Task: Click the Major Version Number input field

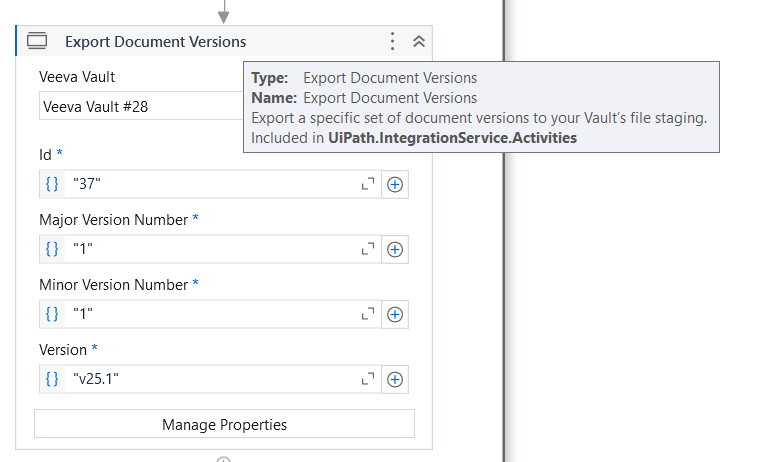Action: tap(211, 249)
